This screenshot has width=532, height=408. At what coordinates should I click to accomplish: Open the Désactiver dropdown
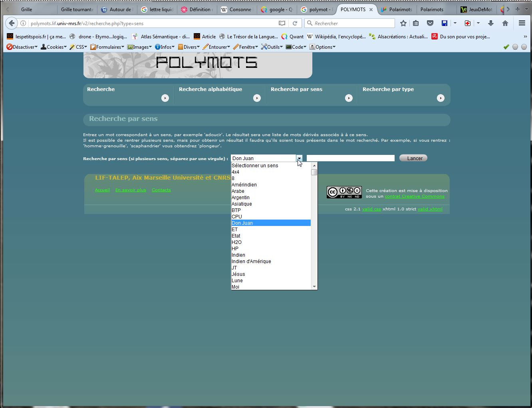pyautogui.click(x=22, y=47)
